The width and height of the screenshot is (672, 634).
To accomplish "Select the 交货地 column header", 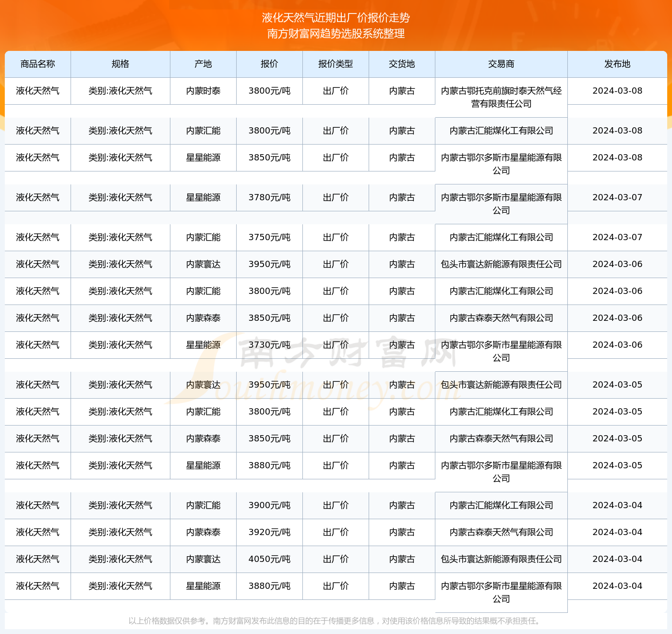I will [402, 64].
